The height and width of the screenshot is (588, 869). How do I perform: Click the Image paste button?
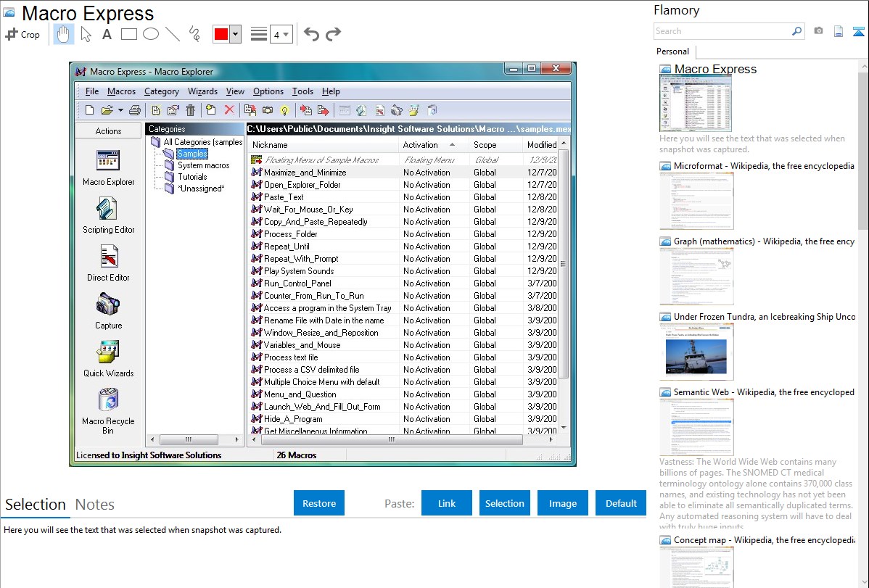coord(562,503)
